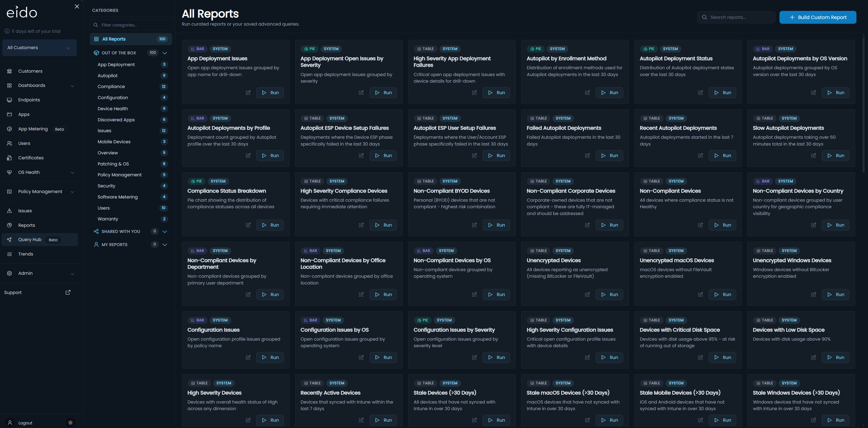868x428 pixels.
Task: Click edit icon on Autopilot Deployment Status card
Action: pos(700,93)
